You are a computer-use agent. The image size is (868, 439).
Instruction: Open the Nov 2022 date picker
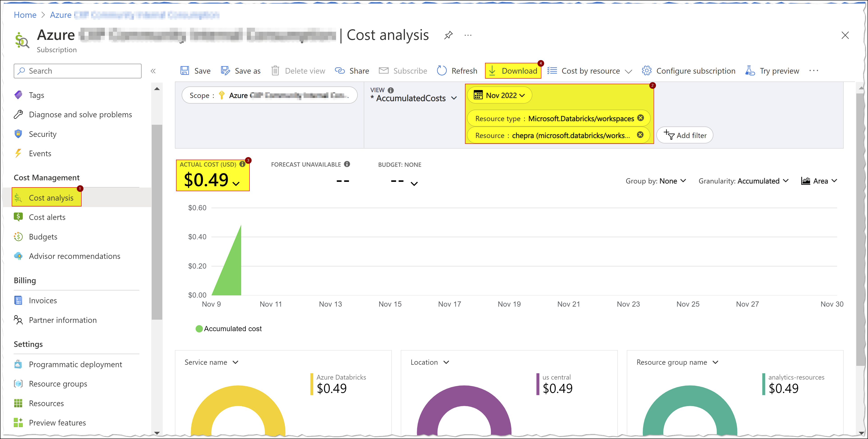tap(500, 95)
